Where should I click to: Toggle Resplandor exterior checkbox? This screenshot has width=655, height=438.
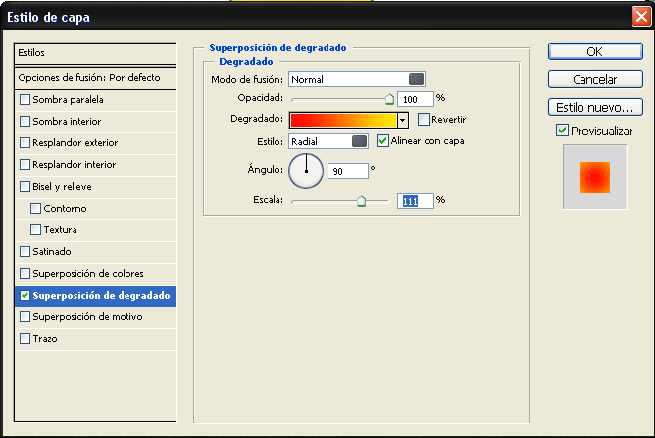click(x=25, y=143)
